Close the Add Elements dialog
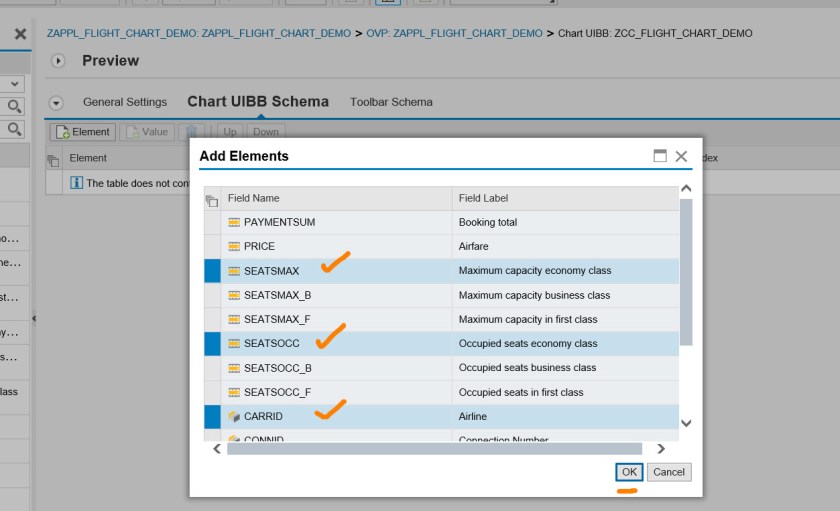 tap(681, 156)
